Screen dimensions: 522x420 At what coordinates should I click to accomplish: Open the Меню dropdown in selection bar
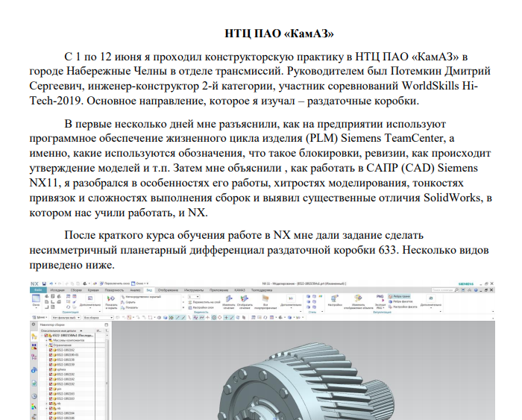(x=40, y=317)
